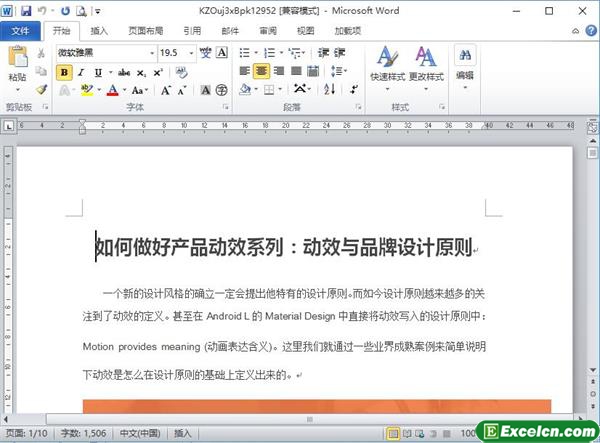Click the paste (粘贴) icon

pos(17,60)
